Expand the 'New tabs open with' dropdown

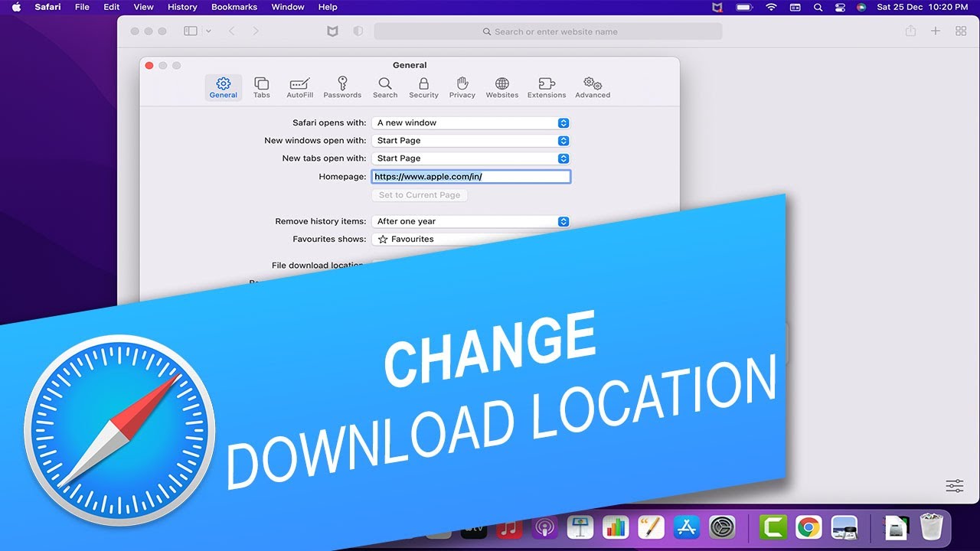(x=471, y=158)
